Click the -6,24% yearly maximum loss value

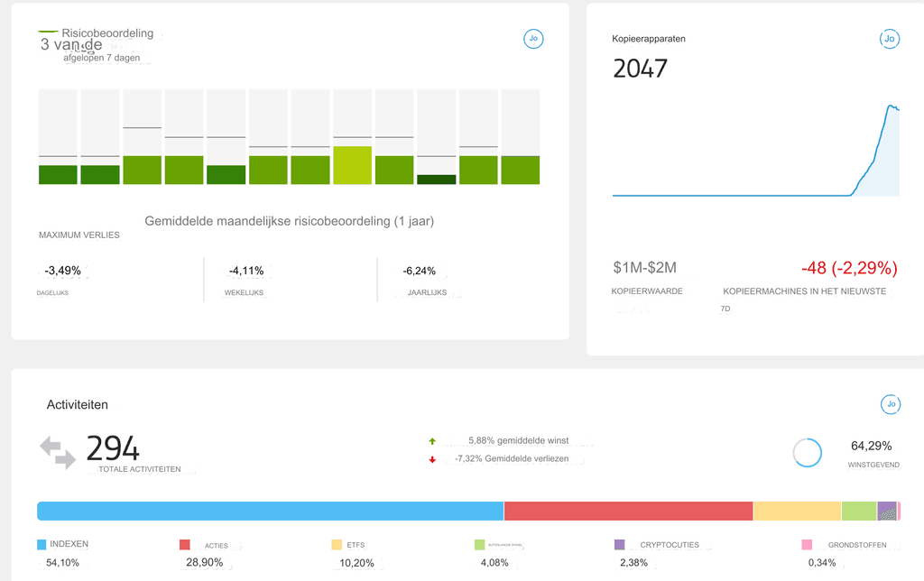click(420, 271)
